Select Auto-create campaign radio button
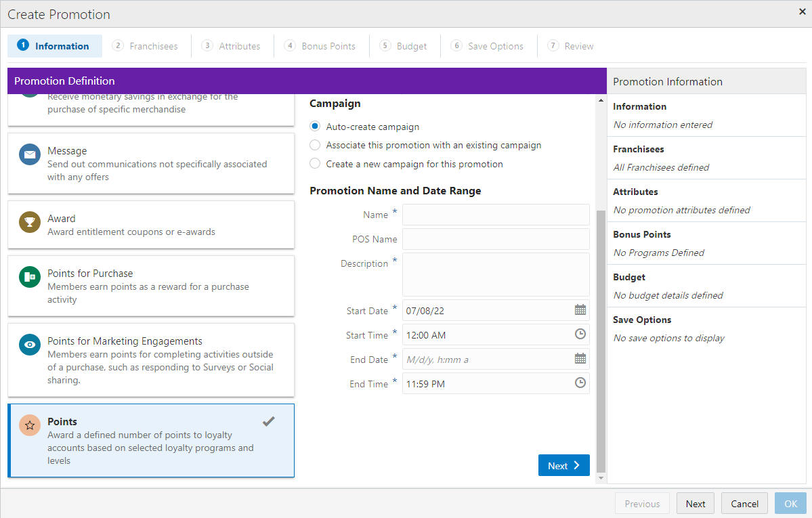The width and height of the screenshot is (812, 518). pyautogui.click(x=315, y=127)
